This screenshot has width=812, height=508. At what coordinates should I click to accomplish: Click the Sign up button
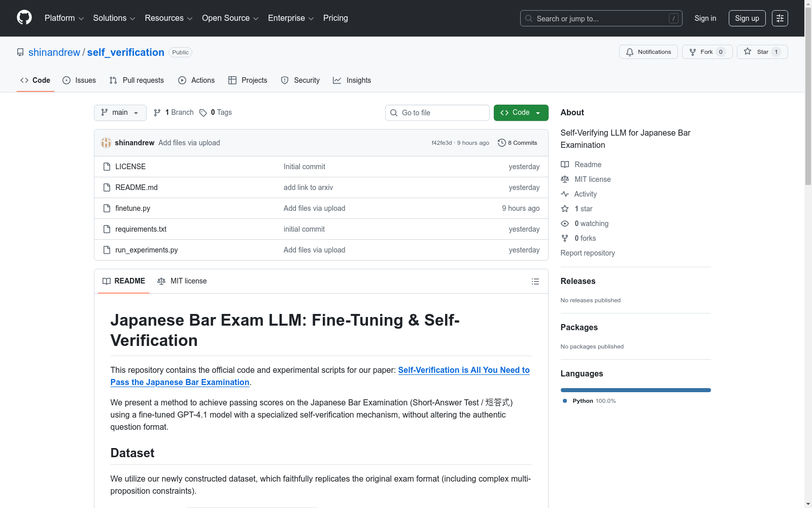pyautogui.click(x=747, y=18)
